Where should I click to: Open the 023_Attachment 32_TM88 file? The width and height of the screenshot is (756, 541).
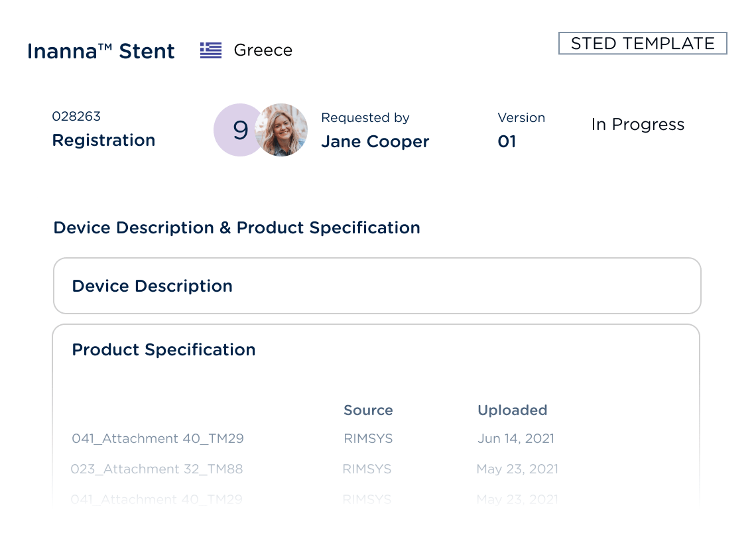157,469
